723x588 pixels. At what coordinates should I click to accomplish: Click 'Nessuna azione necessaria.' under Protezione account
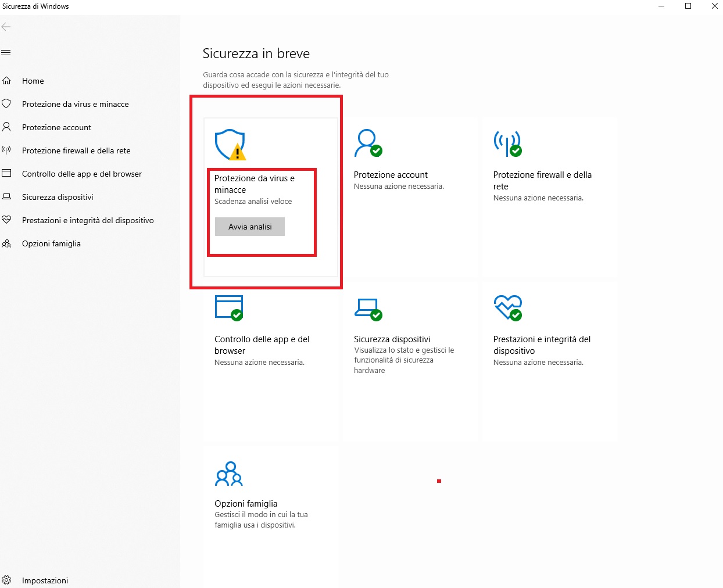click(399, 187)
